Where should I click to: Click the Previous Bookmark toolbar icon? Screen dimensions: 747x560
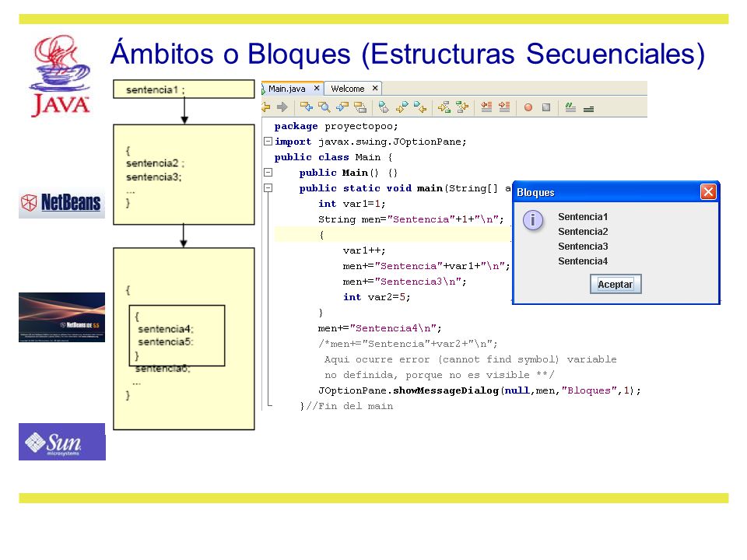pos(402,107)
